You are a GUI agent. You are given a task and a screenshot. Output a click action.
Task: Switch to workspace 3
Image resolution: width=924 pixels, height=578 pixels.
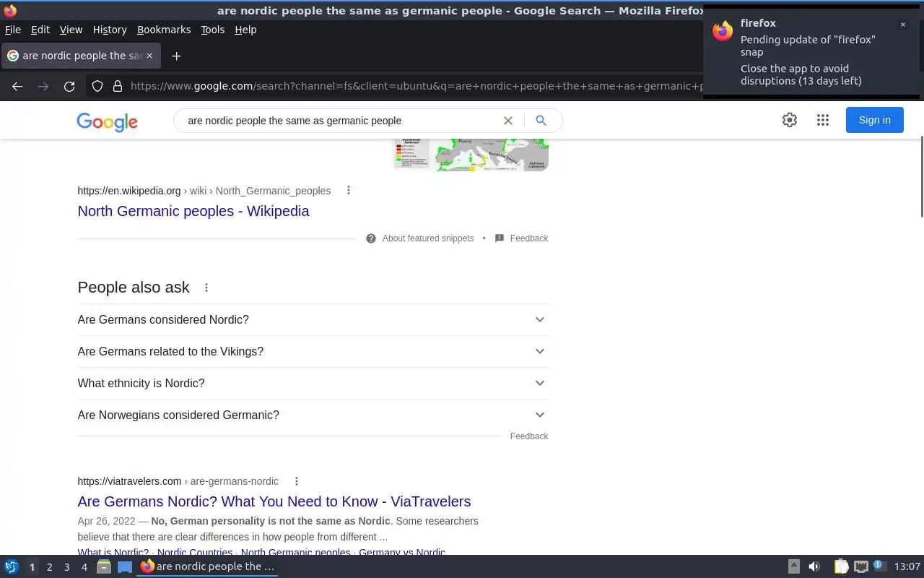(66, 567)
